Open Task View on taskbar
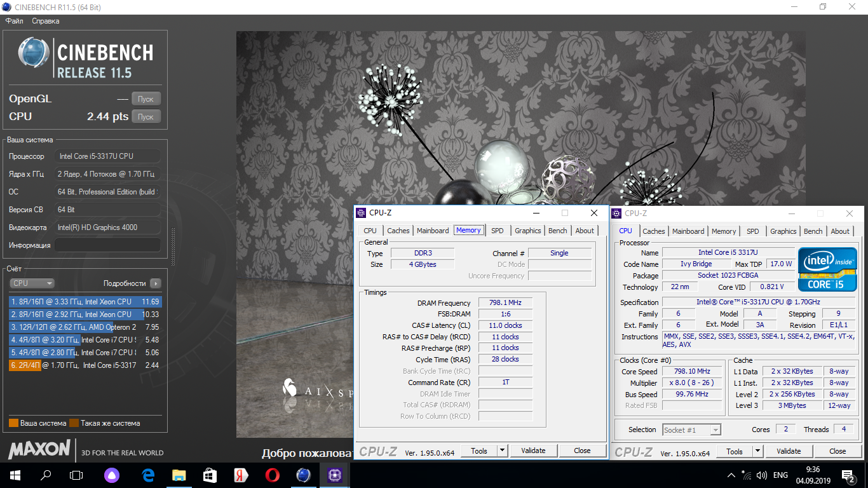This screenshot has height=488, width=868. coord(76,475)
